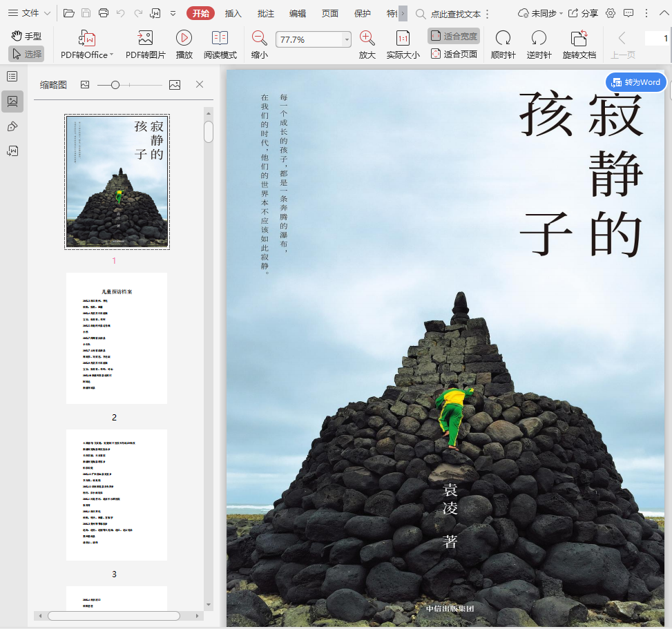The width and height of the screenshot is (672, 629).
Task: Expand the 文件 menu dropdown
Action: click(29, 13)
